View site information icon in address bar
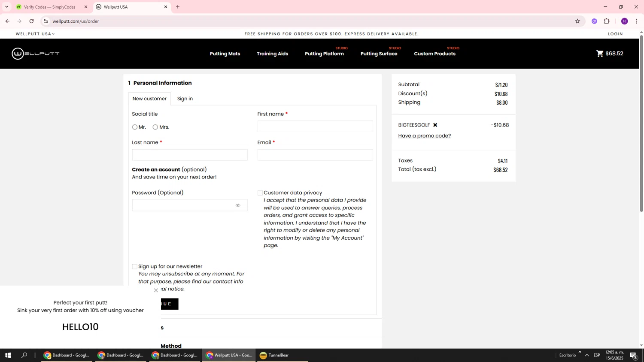This screenshot has height=362, width=644. (x=46, y=21)
